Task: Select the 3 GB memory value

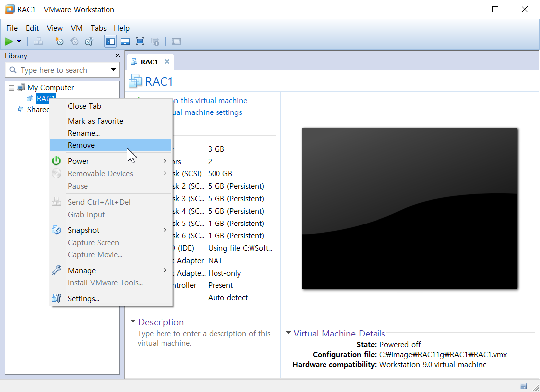Action: (x=216, y=149)
